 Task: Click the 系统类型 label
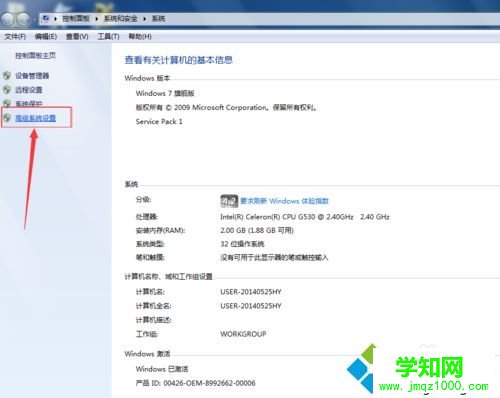pos(150,244)
